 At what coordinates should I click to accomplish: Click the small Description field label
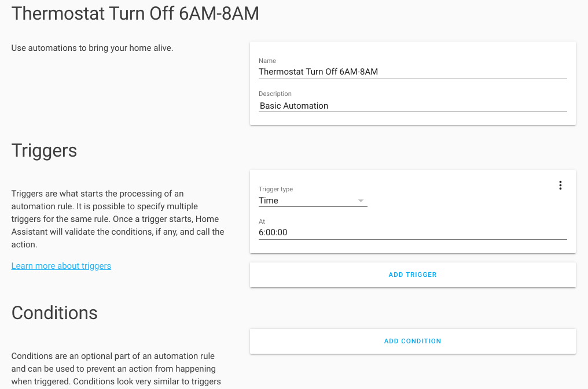pos(275,94)
